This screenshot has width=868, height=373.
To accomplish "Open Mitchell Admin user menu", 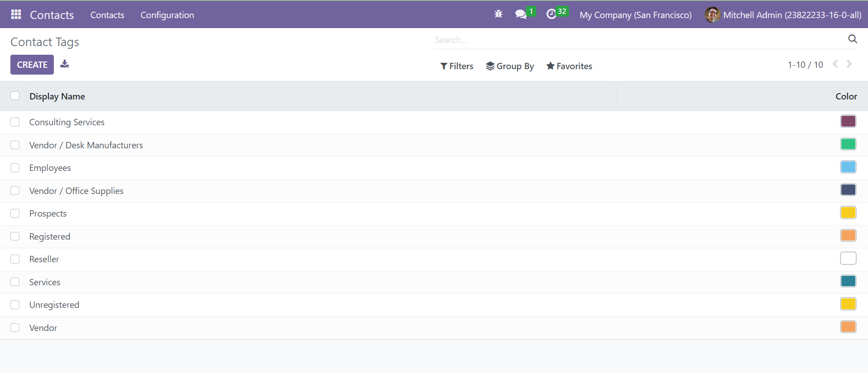I will 783,15.
